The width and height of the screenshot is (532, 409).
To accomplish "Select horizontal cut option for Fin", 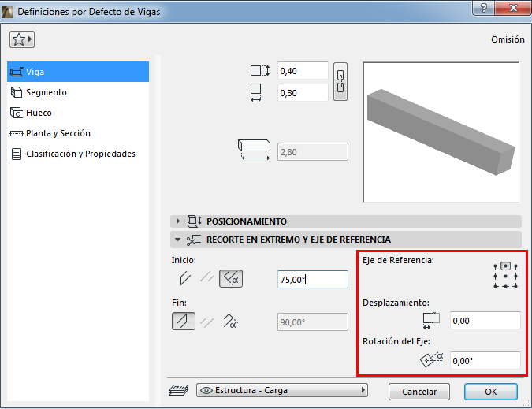I will tap(207, 322).
